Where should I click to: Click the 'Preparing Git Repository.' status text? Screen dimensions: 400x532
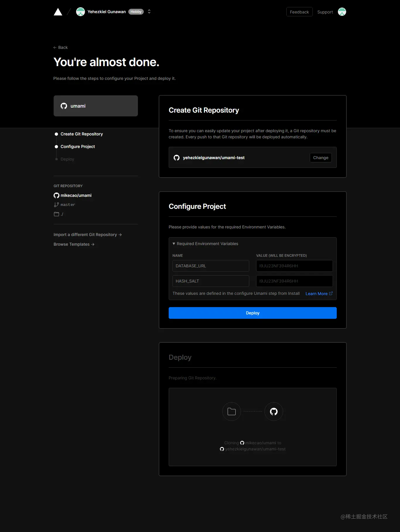(192, 378)
